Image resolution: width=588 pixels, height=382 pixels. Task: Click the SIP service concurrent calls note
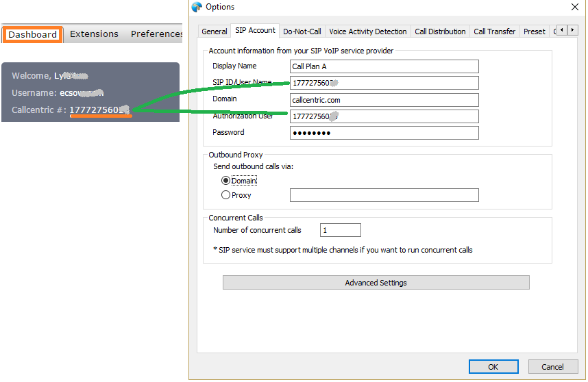343,250
